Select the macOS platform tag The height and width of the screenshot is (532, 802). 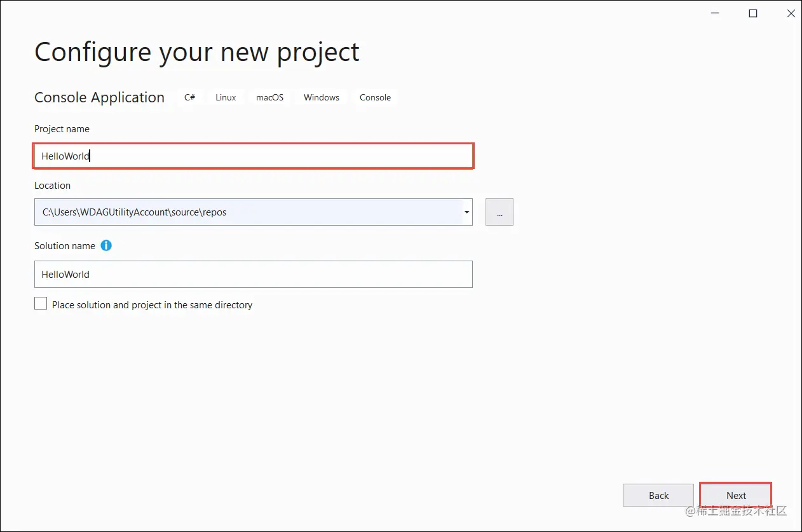point(269,97)
